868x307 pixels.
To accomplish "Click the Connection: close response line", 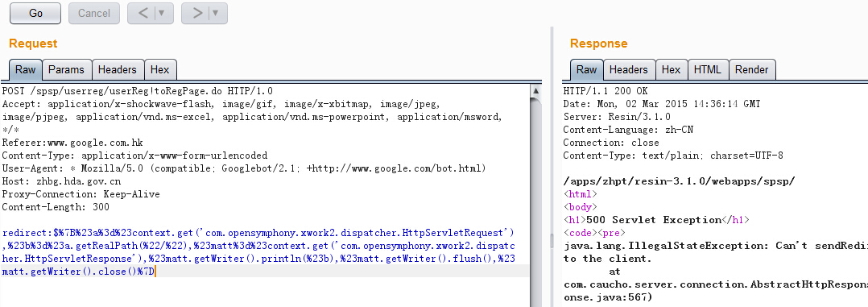I will coord(611,143).
